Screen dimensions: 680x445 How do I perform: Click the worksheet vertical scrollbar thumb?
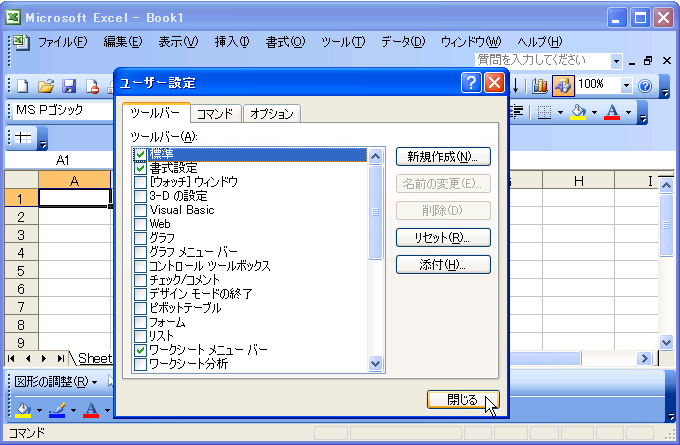click(666, 225)
